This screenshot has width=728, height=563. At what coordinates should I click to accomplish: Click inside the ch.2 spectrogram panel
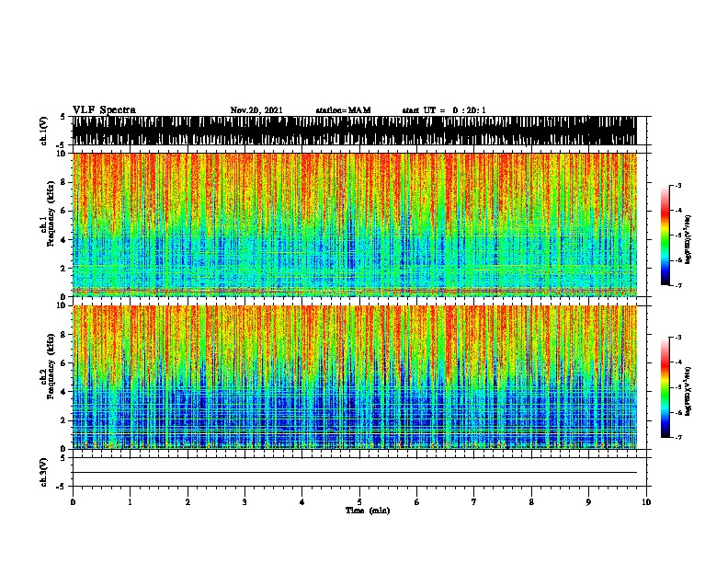[x=354, y=377]
